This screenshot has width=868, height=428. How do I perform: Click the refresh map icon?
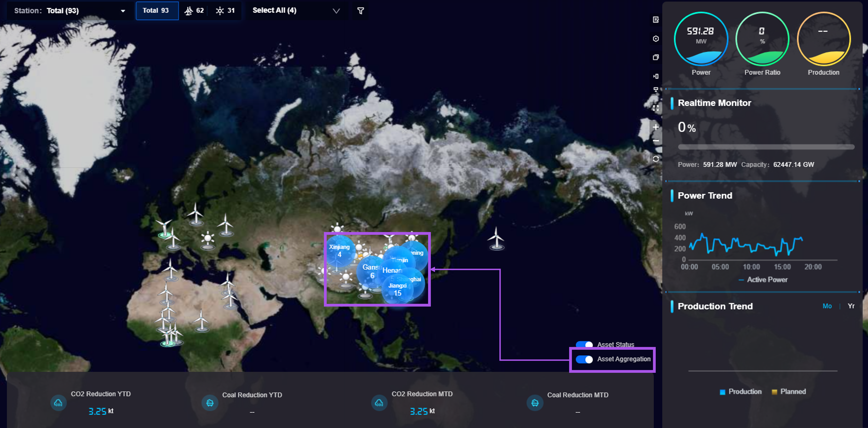coord(655,159)
